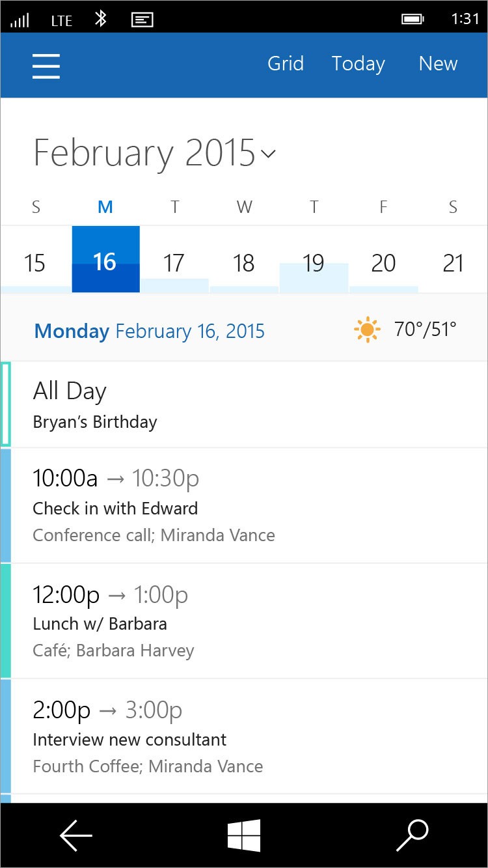Tap the battery status icon
Image resolution: width=488 pixels, height=868 pixels.
click(413, 19)
